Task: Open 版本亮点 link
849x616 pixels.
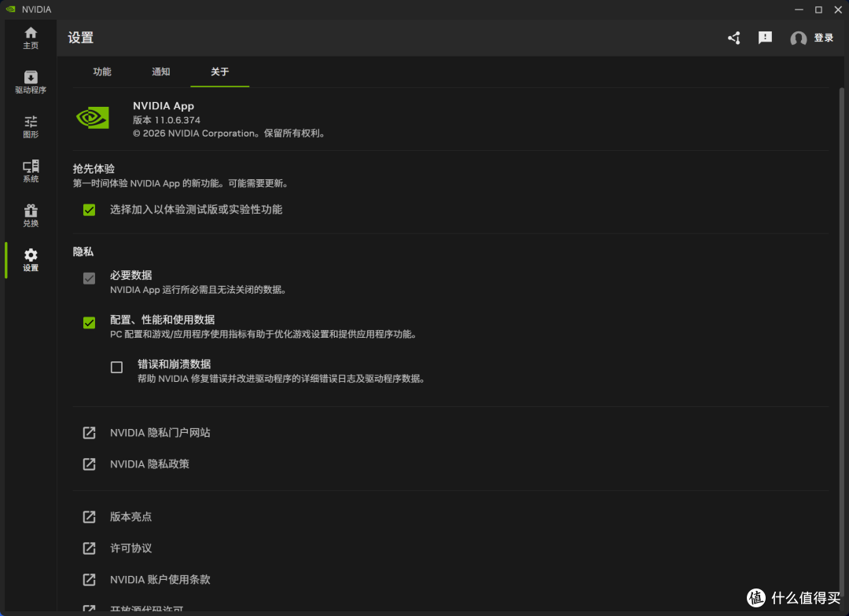Action: tap(130, 516)
